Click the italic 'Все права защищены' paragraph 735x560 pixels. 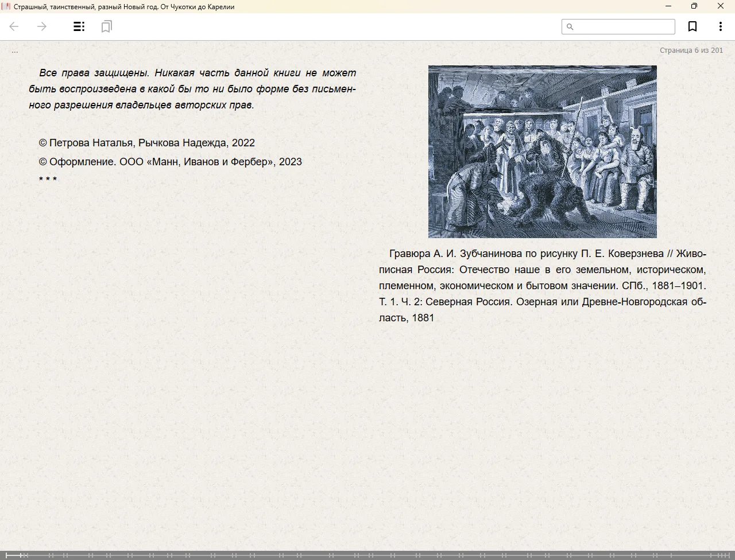click(192, 89)
